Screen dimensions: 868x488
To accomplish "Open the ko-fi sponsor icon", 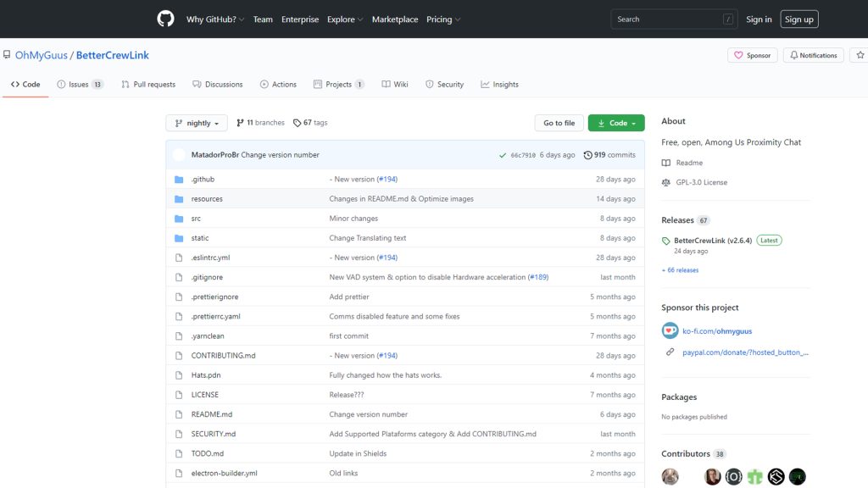I will (x=670, y=330).
